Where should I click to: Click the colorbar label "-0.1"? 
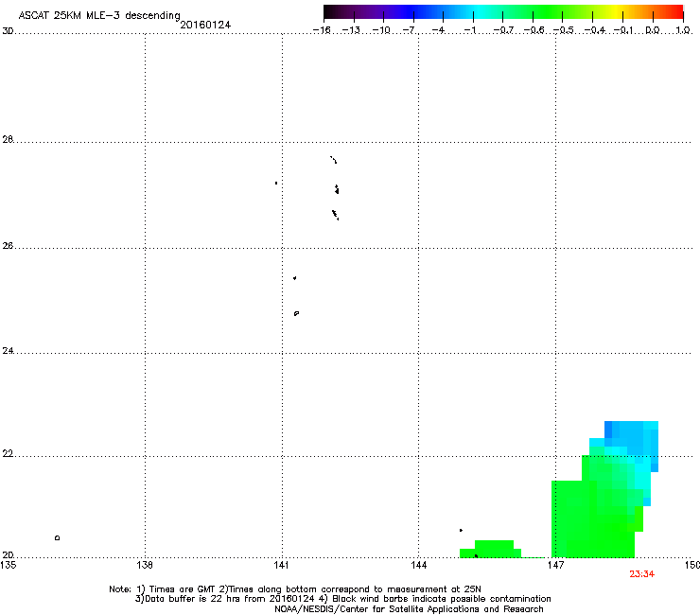coord(623,30)
